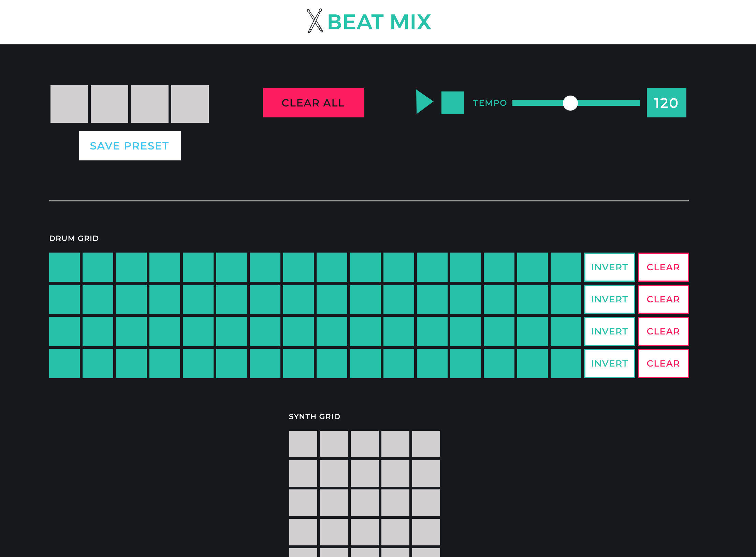The image size is (756, 557).
Task: Load the first preset slot
Action: coord(69,104)
